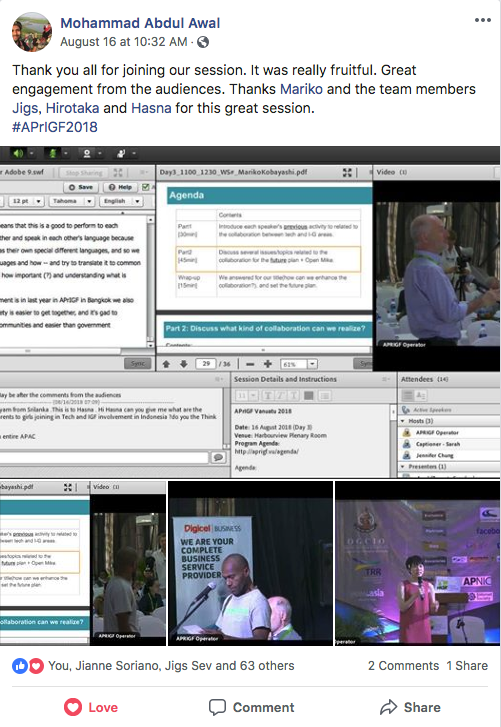Open the Mohammad Abdul Awal profile link
The width and height of the screenshot is (501, 727).
coord(140,23)
